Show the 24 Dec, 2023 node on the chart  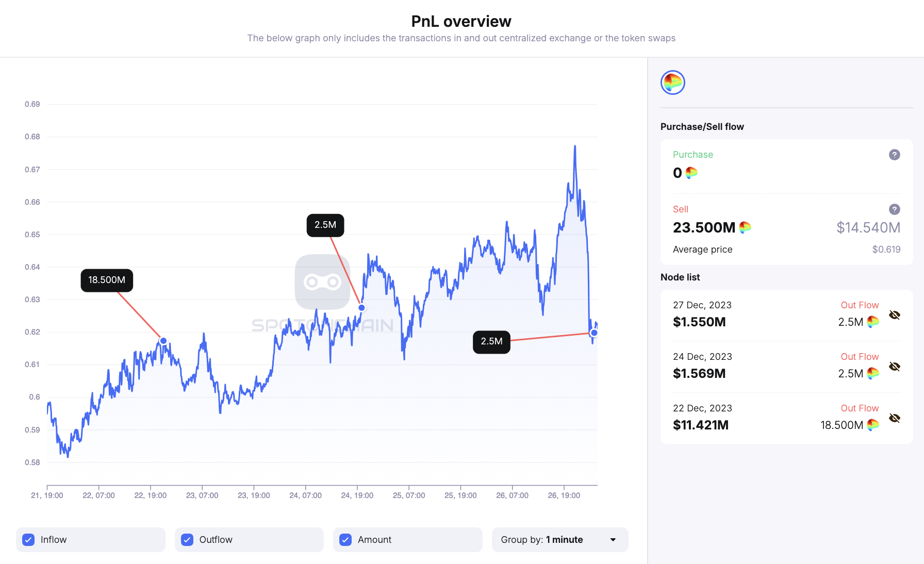point(896,366)
